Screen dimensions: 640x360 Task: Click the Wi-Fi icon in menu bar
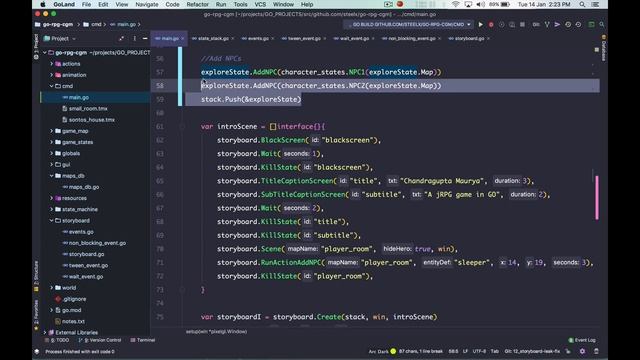(x=456, y=4)
